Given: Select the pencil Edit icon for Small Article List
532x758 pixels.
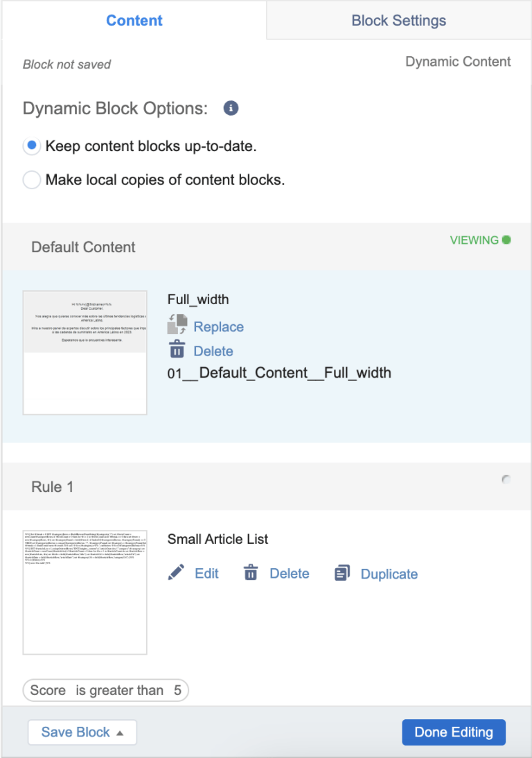Looking at the screenshot, I should point(177,573).
